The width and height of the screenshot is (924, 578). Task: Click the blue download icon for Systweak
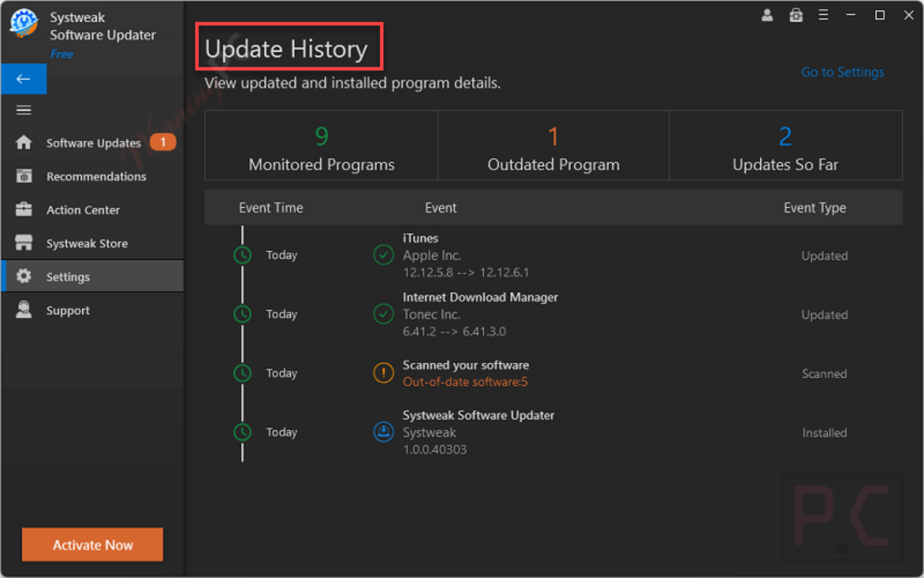coord(383,432)
